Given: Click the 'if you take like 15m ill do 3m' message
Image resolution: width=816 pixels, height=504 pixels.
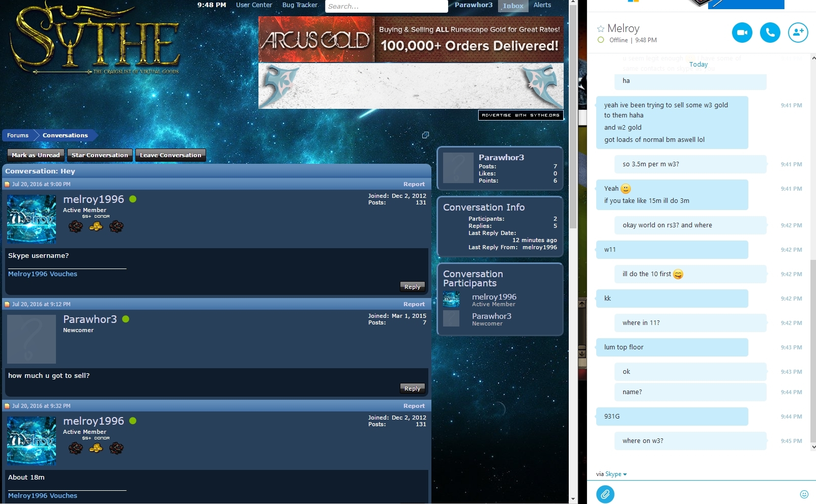Looking at the screenshot, I should [x=647, y=201].
